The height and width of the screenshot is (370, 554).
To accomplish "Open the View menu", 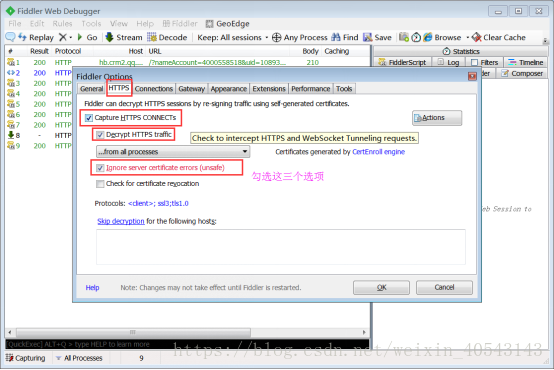I will [118, 24].
